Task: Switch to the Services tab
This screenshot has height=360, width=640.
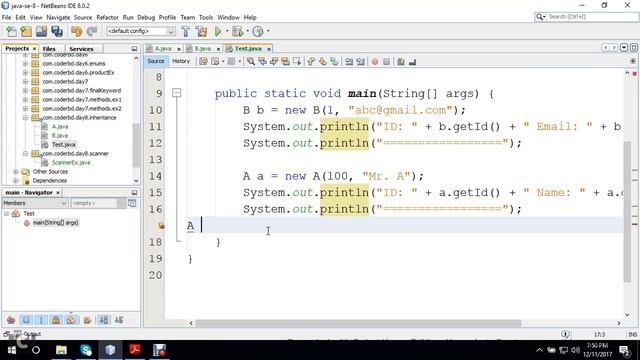Action: coord(81,49)
